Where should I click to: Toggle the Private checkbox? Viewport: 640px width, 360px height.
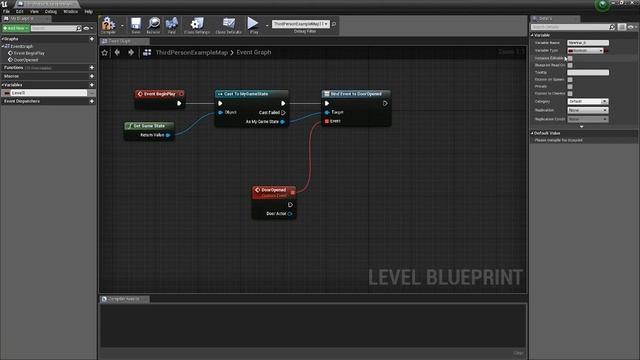570,87
